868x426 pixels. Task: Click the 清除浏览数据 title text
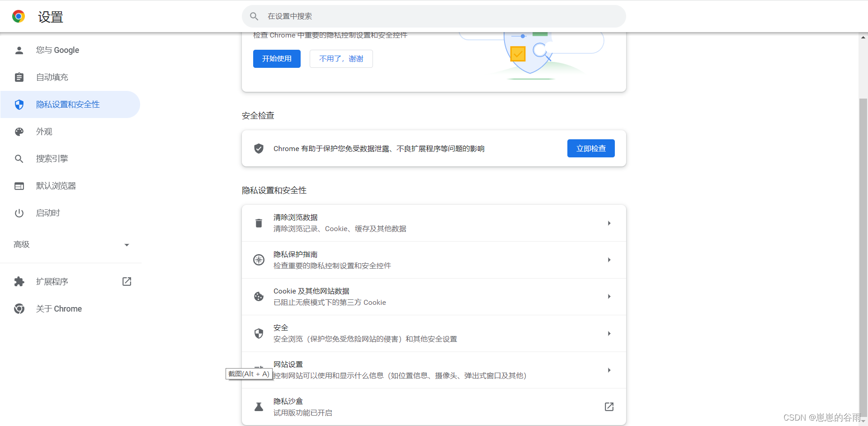296,218
